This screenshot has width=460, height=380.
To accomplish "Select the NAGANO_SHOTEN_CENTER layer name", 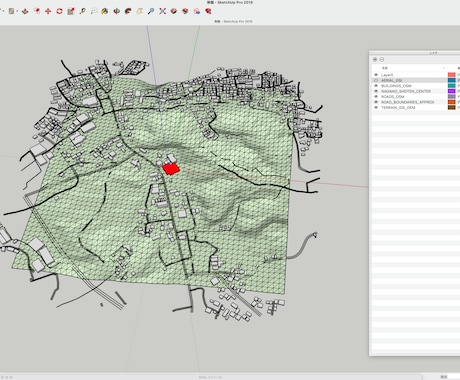I will 406,91.
